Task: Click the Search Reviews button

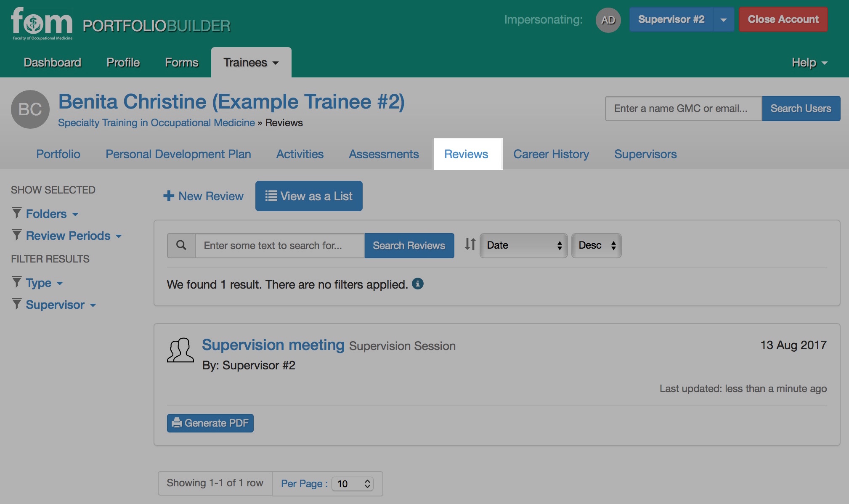Action: click(409, 245)
